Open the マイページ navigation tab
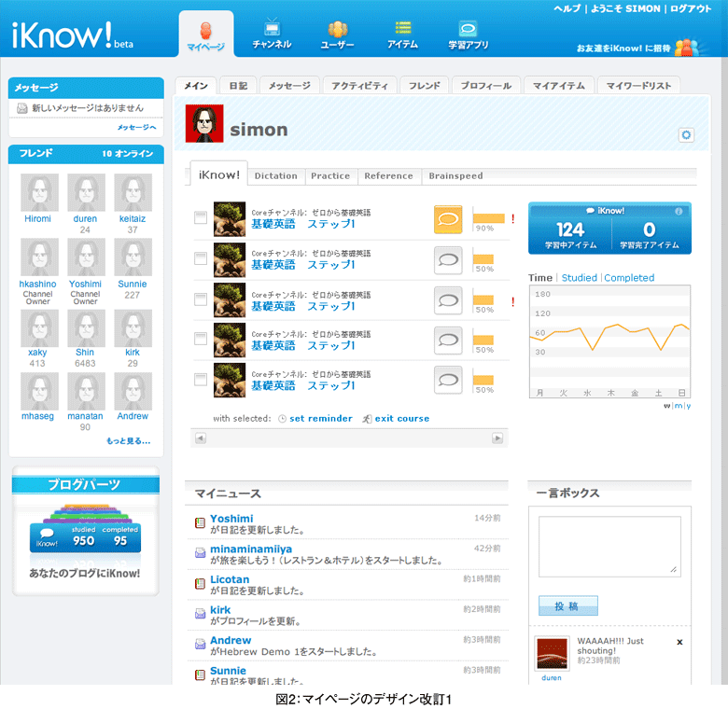The image size is (728, 709). (x=205, y=35)
